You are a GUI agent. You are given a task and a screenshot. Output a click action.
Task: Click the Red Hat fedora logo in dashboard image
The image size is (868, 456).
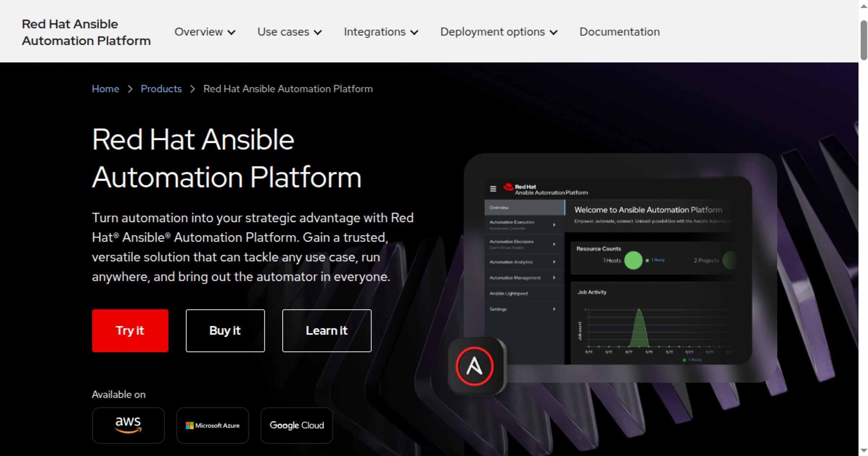[509, 187]
